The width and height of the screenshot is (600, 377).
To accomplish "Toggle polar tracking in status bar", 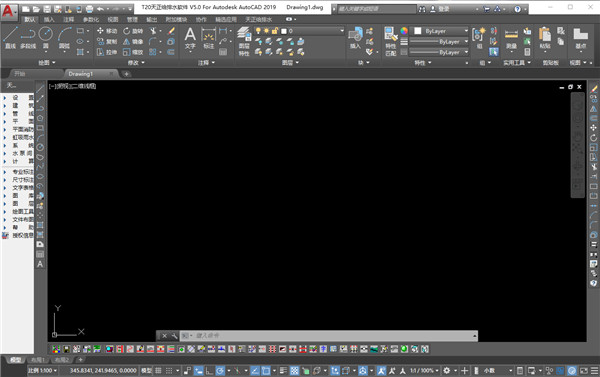I will click(x=220, y=370).
